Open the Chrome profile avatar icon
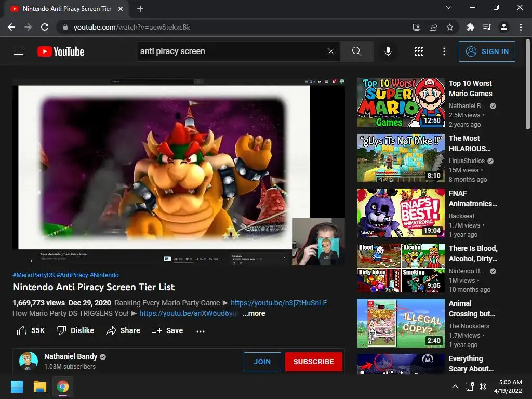532x399 pixels. [504, 27]
